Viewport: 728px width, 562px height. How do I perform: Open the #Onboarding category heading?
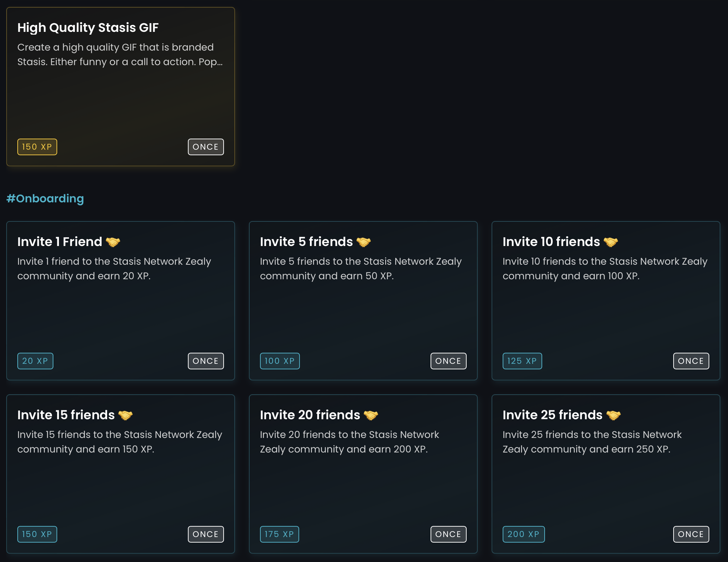click(45, 199)
